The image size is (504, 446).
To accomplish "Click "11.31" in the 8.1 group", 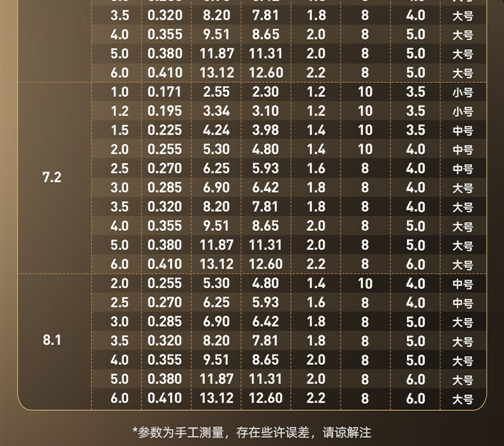I will click(265, 379).
